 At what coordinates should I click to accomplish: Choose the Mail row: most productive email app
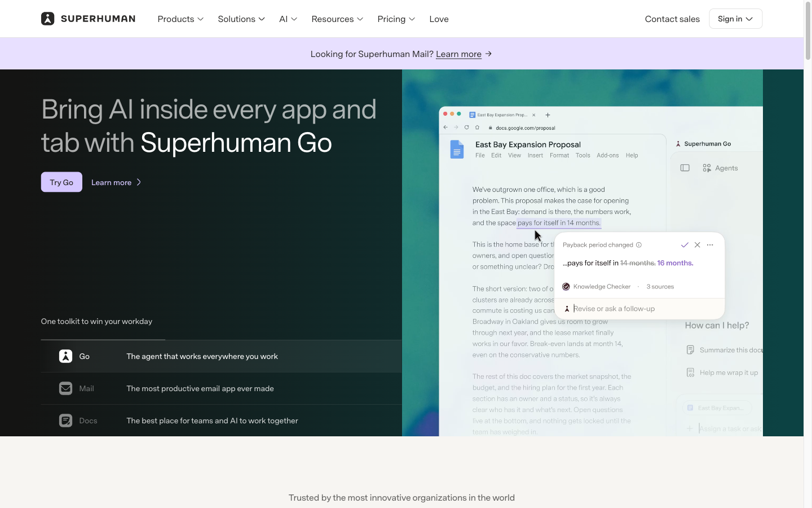[221, 388]
